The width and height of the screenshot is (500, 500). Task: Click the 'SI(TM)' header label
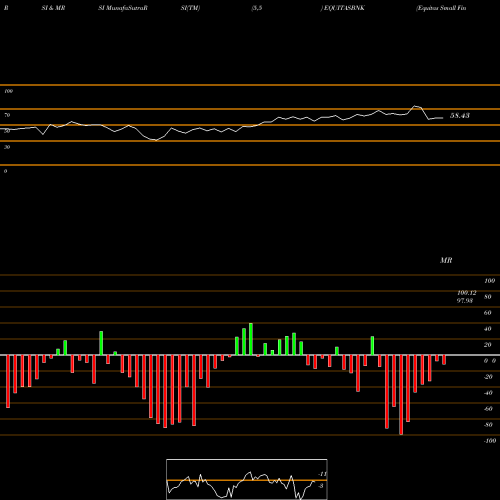(x=190, y=8)
